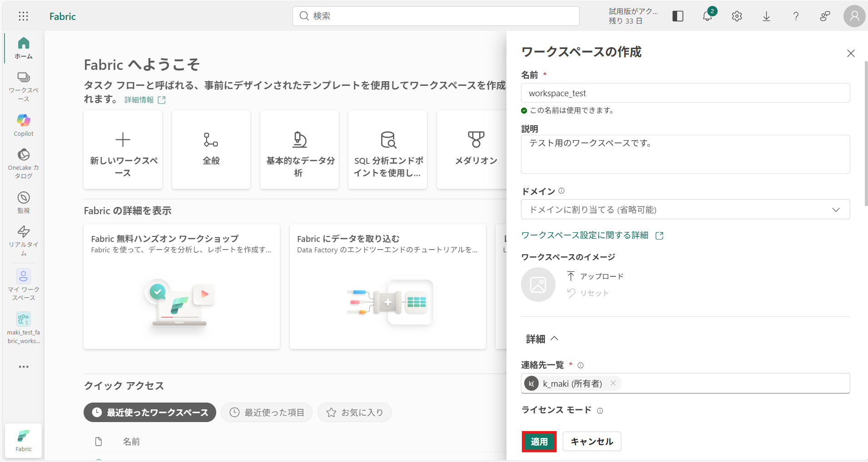The width and height of the screenshot is (868, 462).
Task: Select the 最近使ったワークスペース tab
Action: [x=150, y=413]
